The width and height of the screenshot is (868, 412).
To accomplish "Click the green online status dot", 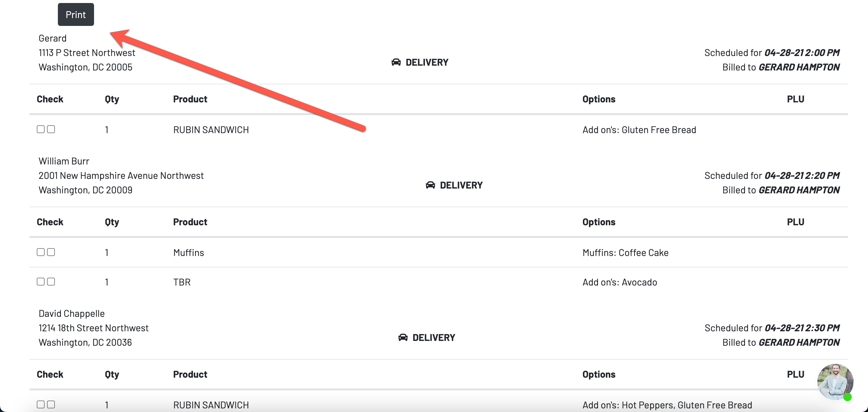I will 848,397.
